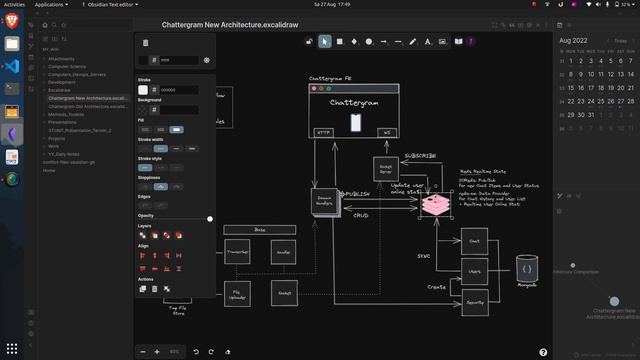Select the cross-hatch fill option
Screen dimensions: 640x360
pyautogui.click(x=160, y=129)
